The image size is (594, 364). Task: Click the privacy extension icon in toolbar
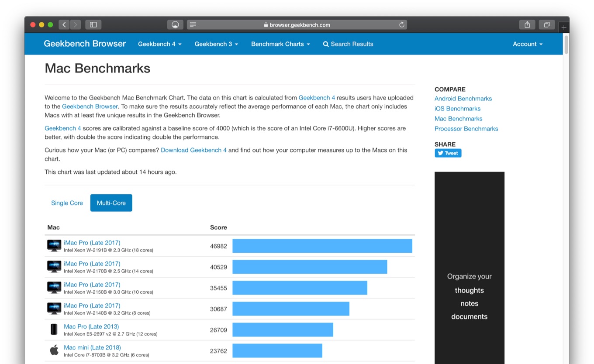click(x=175, y=25)
